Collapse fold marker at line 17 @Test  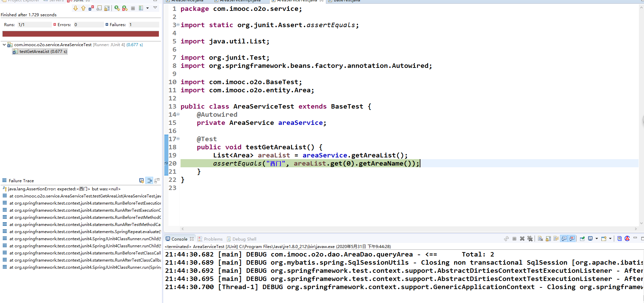point(178,138)
